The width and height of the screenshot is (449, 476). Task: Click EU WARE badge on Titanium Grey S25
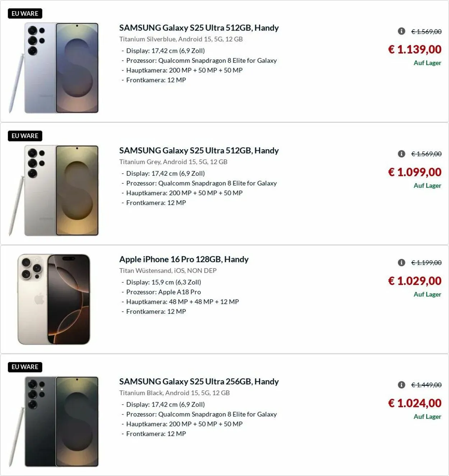(25, 136)
